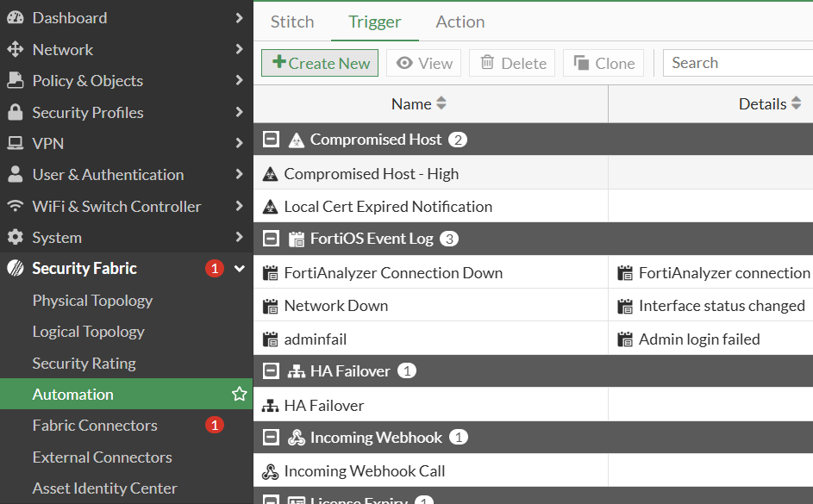Expand the System menu chevron
This screenshot has width=813, height=504.
click(x=239, y=237)
